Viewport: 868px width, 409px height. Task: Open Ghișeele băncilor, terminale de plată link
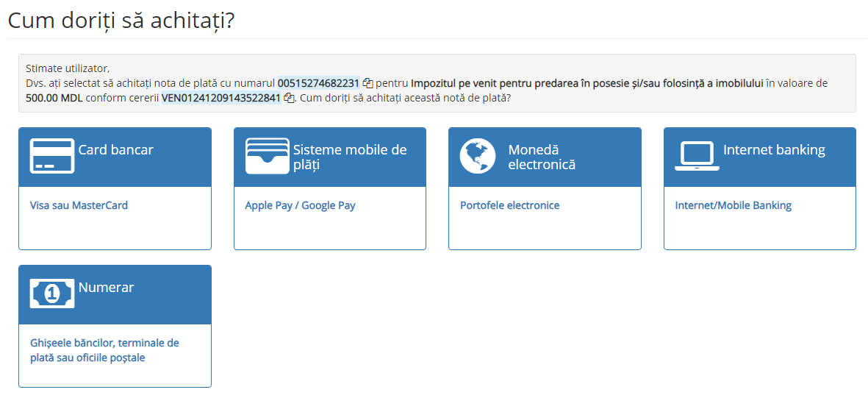click(104, 350)
